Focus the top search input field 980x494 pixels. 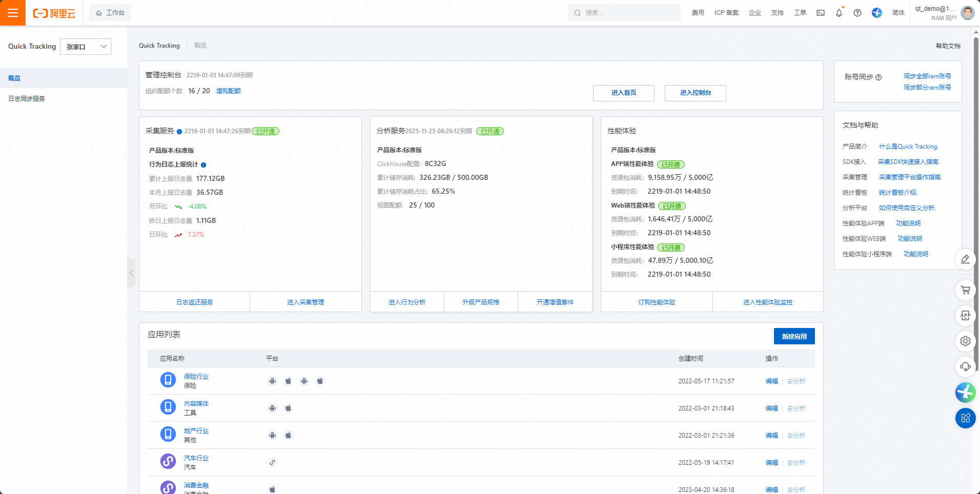pos(624,13)
